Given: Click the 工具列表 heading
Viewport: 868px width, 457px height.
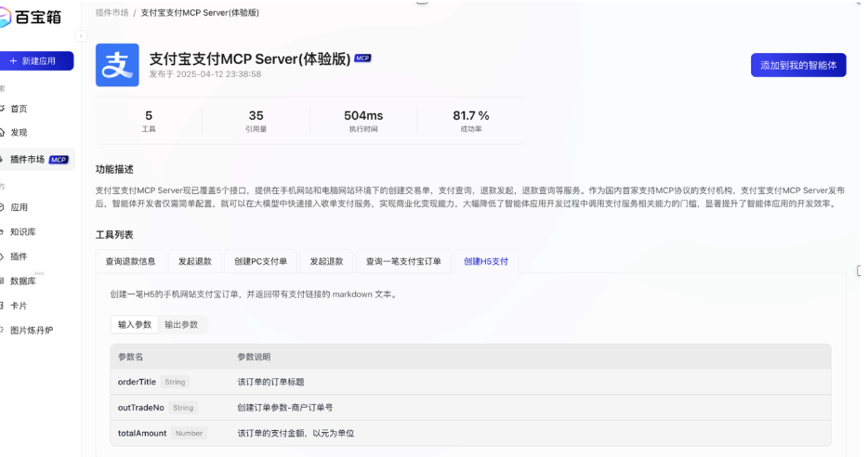Looking at the screenshot, I should pyautogui.click(x=114, y=235).
